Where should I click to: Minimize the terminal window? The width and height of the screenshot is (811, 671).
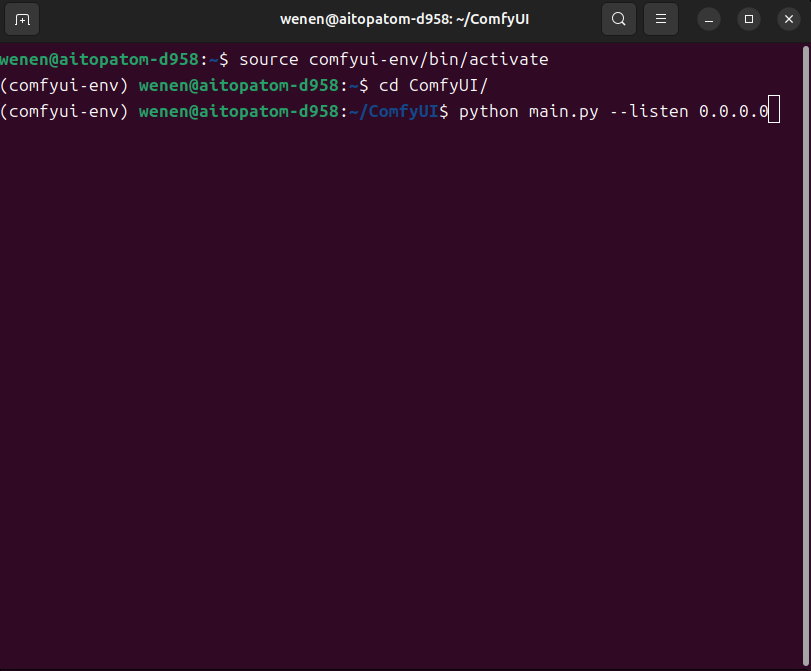coord(709,19)
